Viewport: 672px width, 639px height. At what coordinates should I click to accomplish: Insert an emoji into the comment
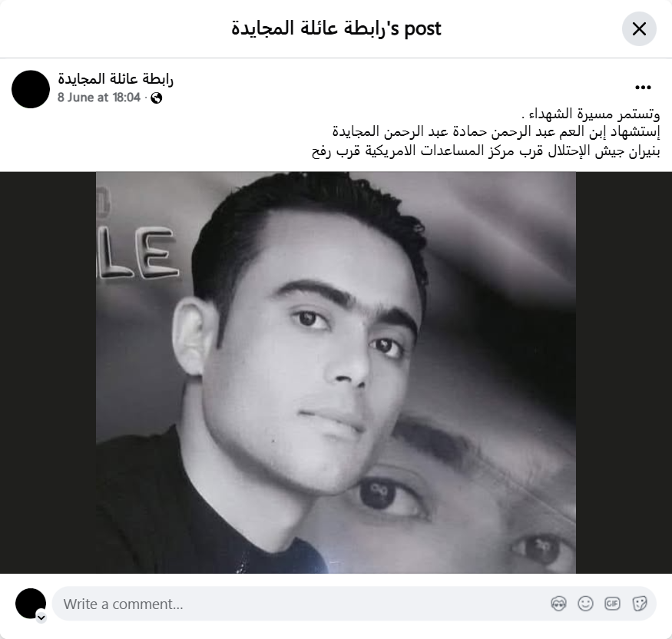point(585,604)
